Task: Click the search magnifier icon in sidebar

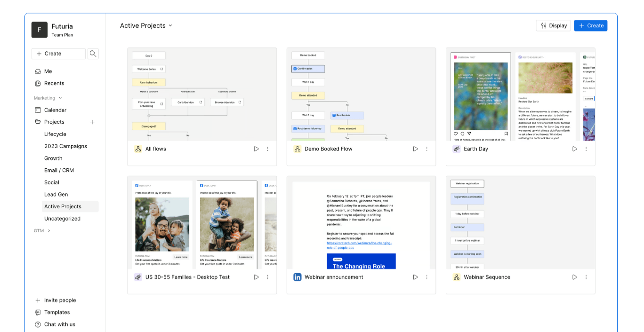Action: pos(93,54)
